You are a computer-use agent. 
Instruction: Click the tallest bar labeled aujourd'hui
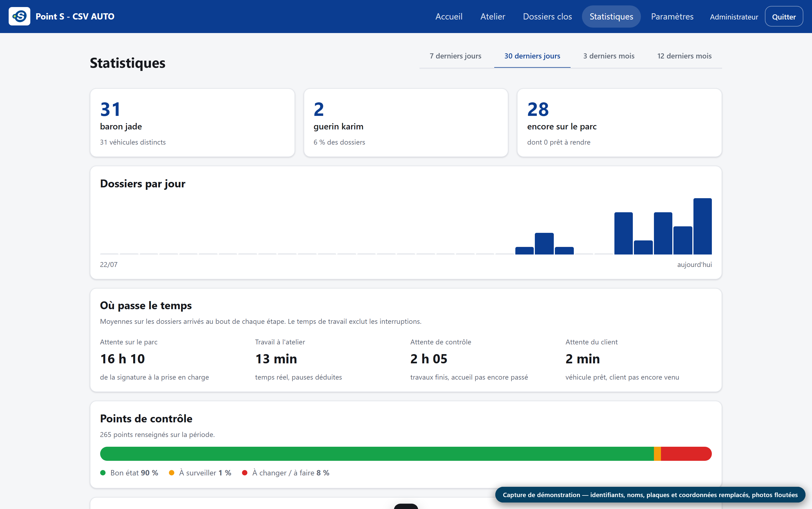coord(702,226)
